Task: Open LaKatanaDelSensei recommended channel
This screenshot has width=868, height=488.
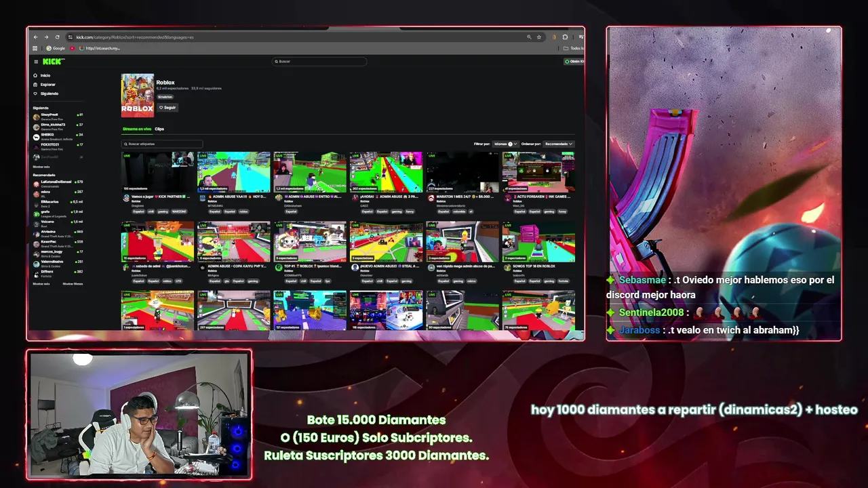Action: click(58, 183)
